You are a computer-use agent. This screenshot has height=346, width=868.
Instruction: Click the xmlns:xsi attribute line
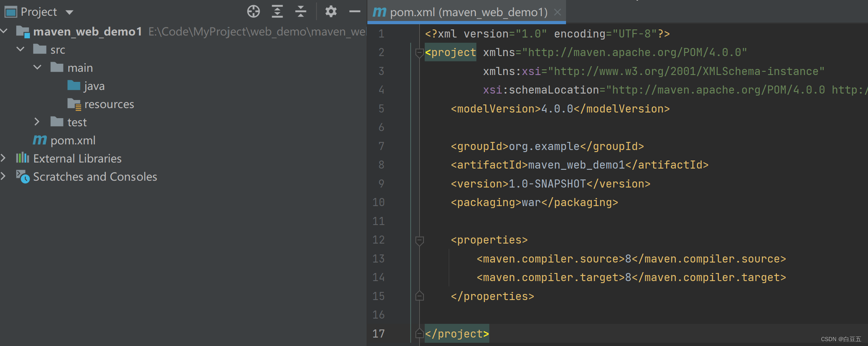tap(654, 71)
